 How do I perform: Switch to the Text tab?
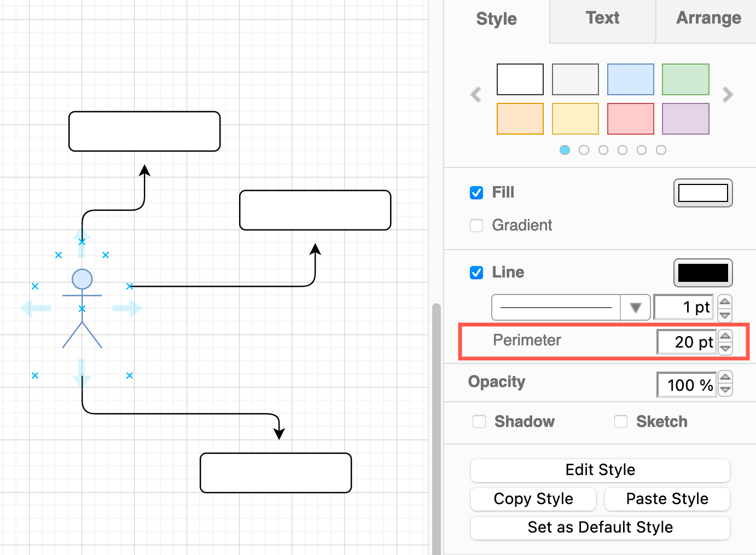tap(602, 18)
